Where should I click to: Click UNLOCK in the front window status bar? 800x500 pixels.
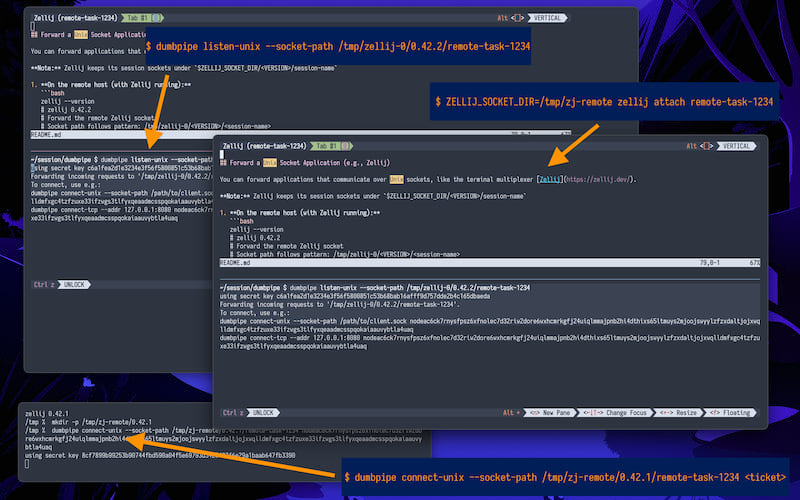263,412
